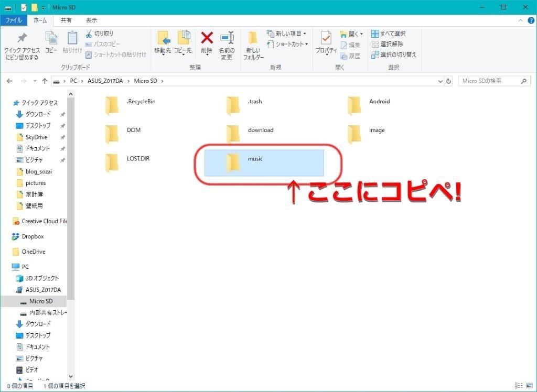Expand the New item (新しい項目) dropdown

pyautogui.click(x=288, y=34)
